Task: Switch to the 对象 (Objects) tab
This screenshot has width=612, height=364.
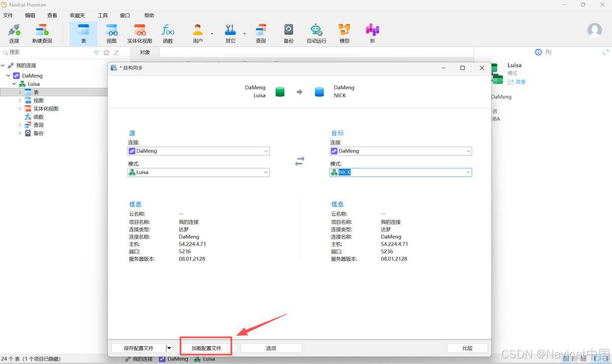Action: pos(145,52)
